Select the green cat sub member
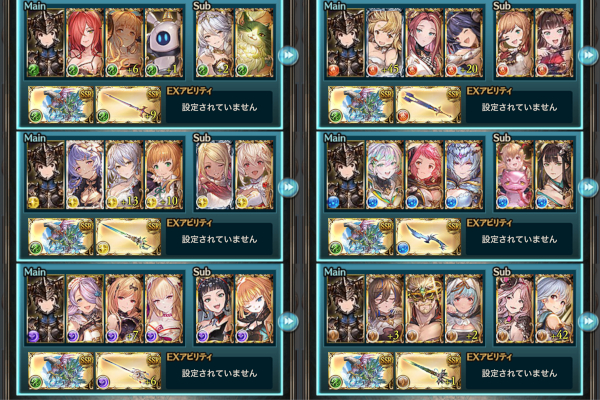The height and width of the screenshot is (400, 600). [x=254, y=43]
